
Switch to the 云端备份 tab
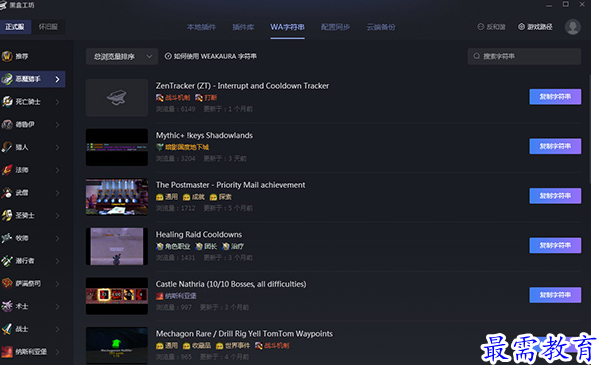coord(381,27)
